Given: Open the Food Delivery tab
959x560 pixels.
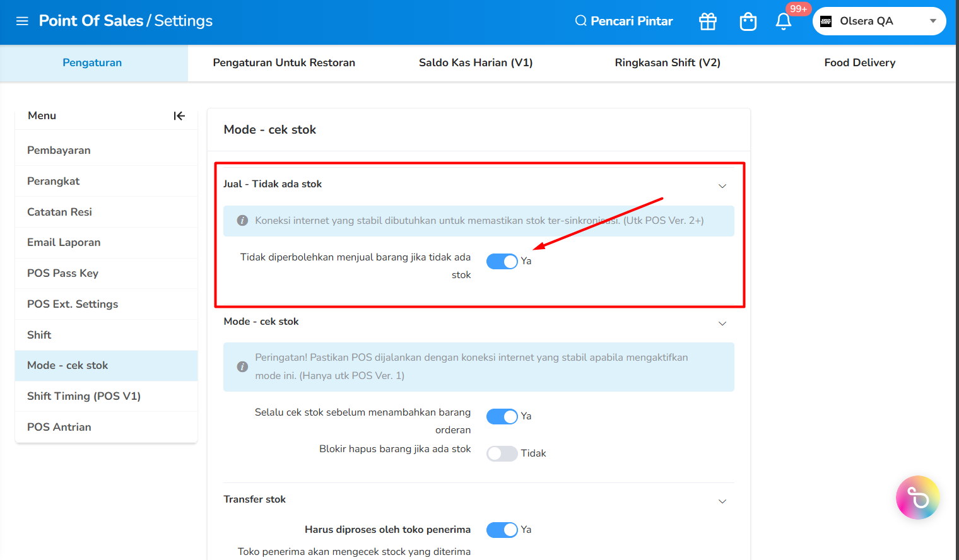Looking at the screenshot, I should 860,62.
